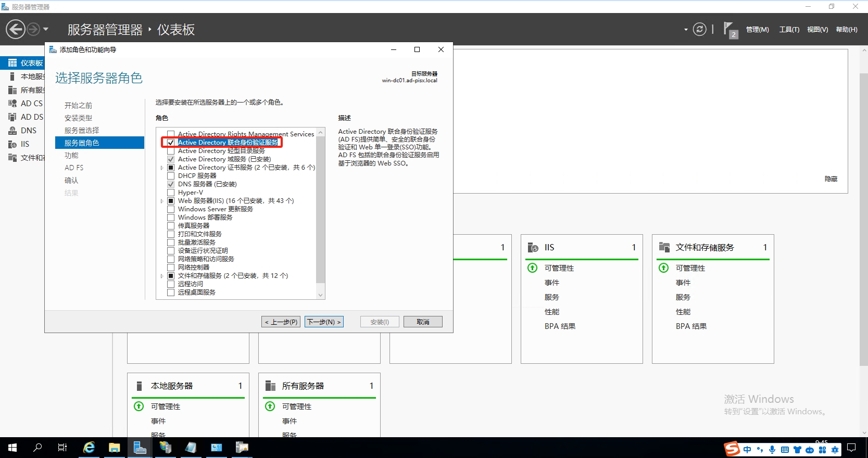Click the 下一步(N) button

coord(324,322)
